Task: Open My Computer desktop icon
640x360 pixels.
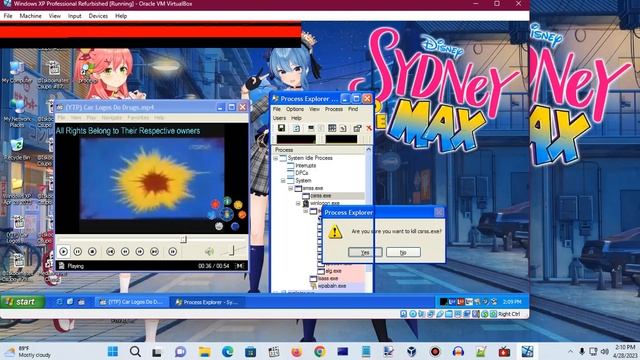Action: tap(16, 73)
